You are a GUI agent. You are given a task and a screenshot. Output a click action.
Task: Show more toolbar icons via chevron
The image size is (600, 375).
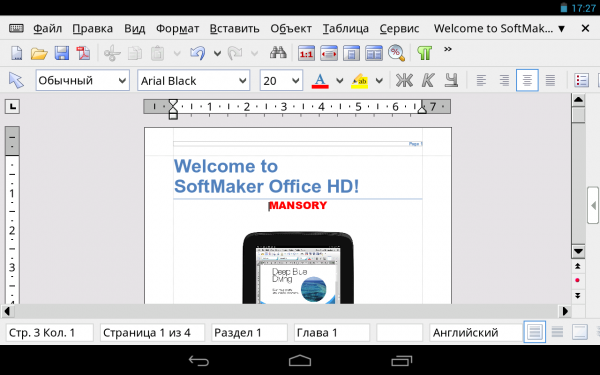tap(448, 49)
